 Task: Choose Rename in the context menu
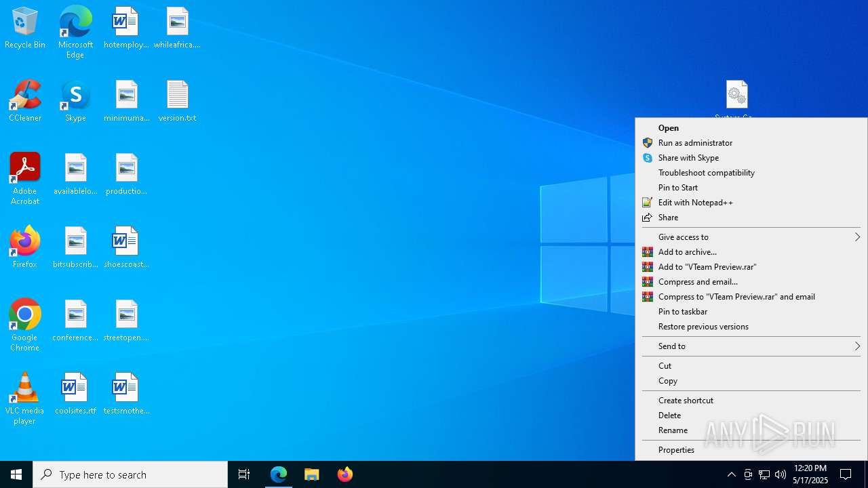tap(751, 430)
